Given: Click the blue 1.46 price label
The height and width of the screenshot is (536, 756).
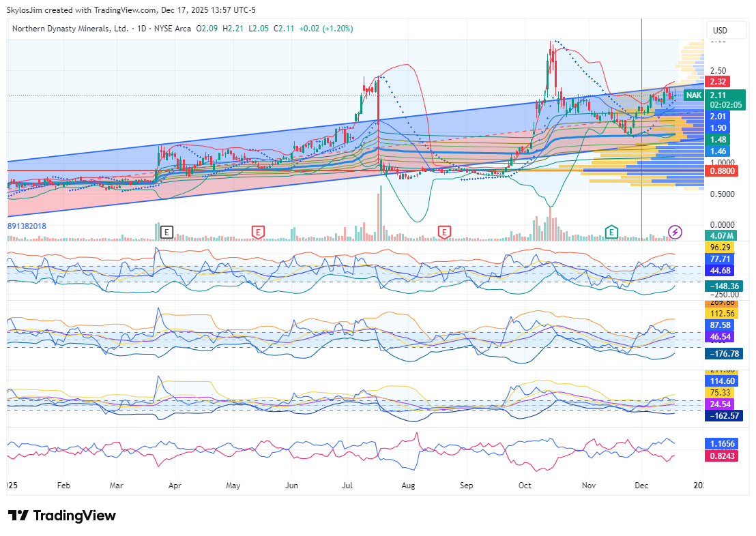Looking at the screenshot, I should point(717,151).
